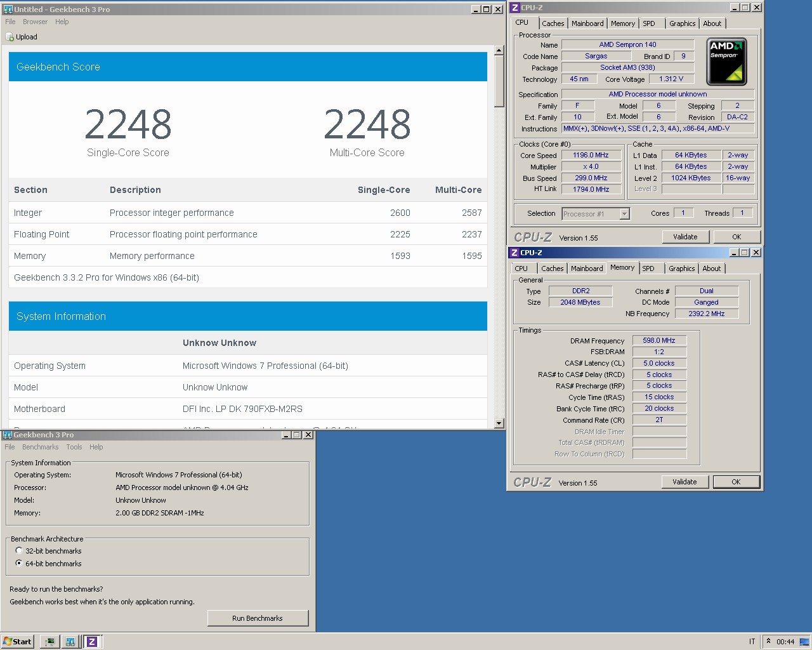Click Run Benchmarks button
This screenshot has height=650, width=812.
tap(258, 618)
